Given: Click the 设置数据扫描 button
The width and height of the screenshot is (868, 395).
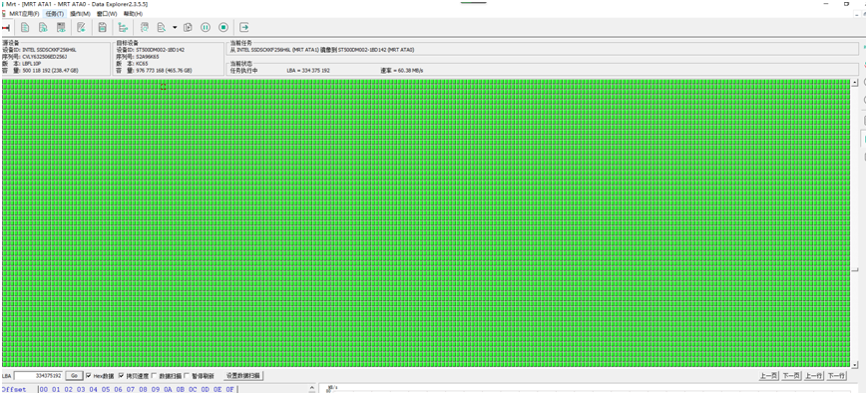Looking at the screenshot, I should click(x=243, y=376).
